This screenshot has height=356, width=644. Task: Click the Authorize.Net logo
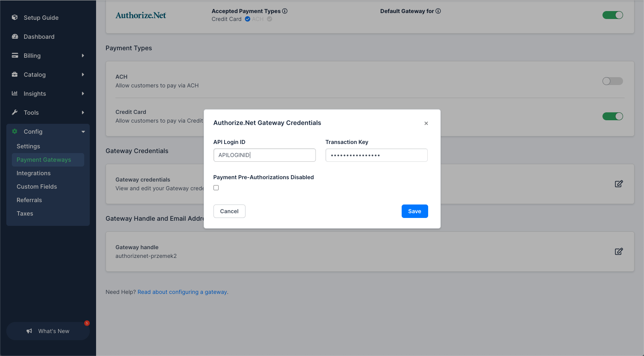(141, 15)
